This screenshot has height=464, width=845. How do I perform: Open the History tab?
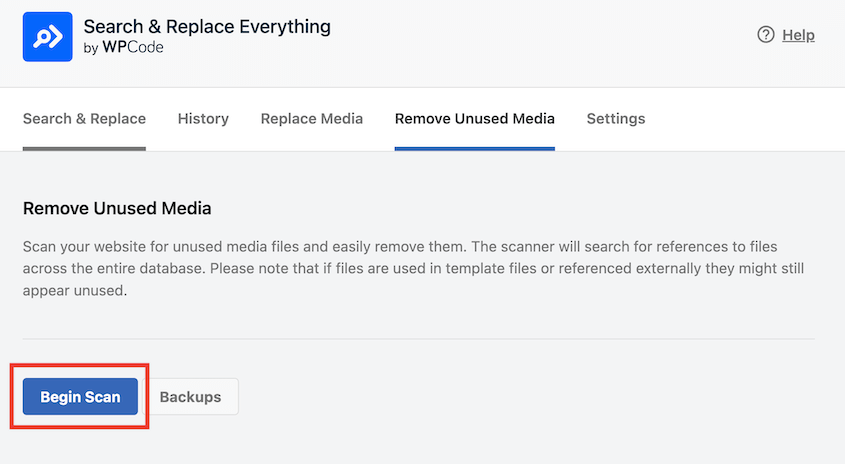(203, 118)
